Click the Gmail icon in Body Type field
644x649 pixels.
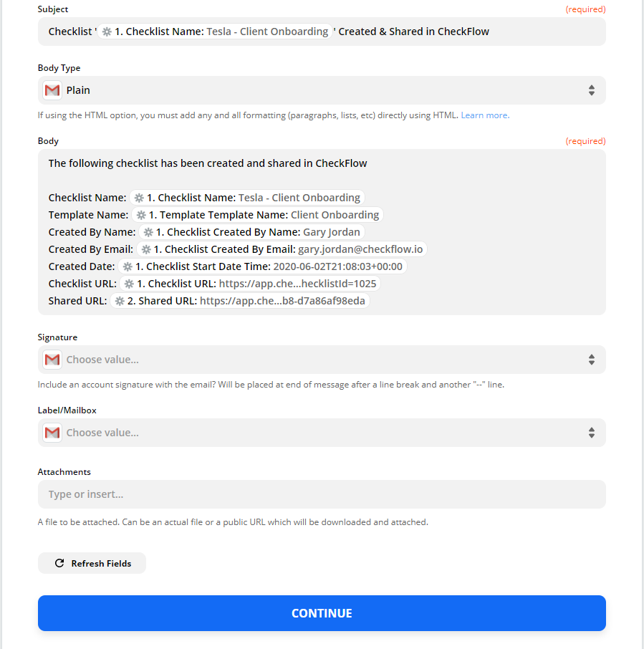52,90
